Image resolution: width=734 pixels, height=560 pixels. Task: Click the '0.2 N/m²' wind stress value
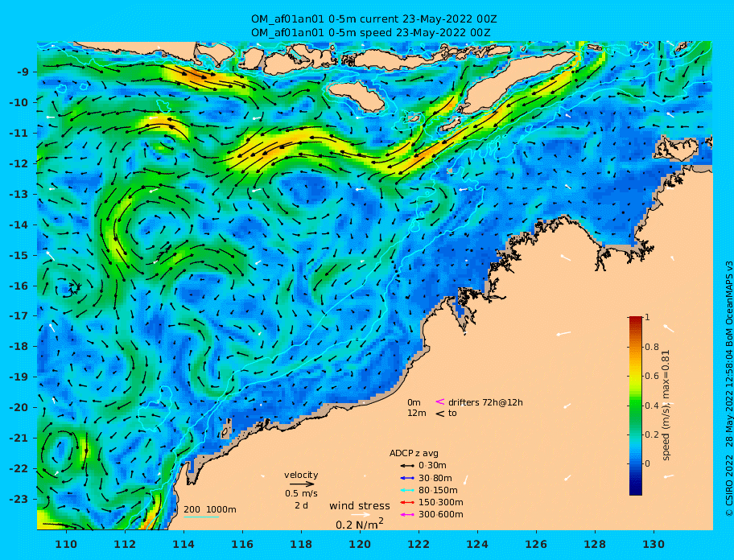point(360,524)
